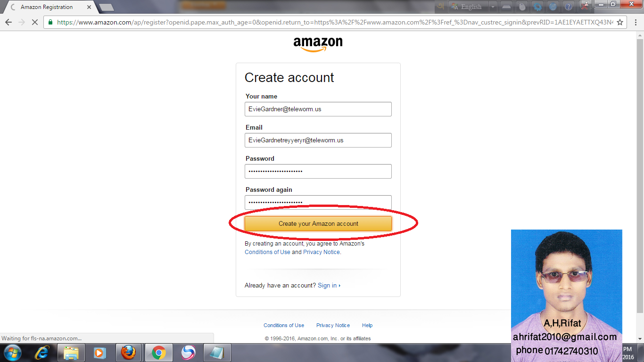The height and width of the screenshot is (362, 644).
Task: Click the language bar help icon
Action: pos(569,7)
